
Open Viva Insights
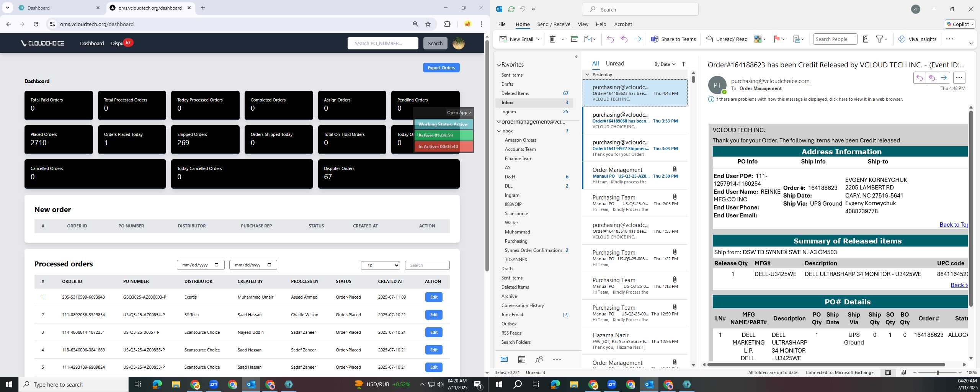pos(917,39)
